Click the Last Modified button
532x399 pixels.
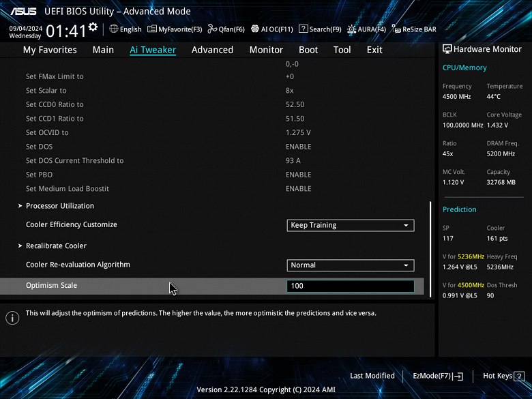click(372, 376)
